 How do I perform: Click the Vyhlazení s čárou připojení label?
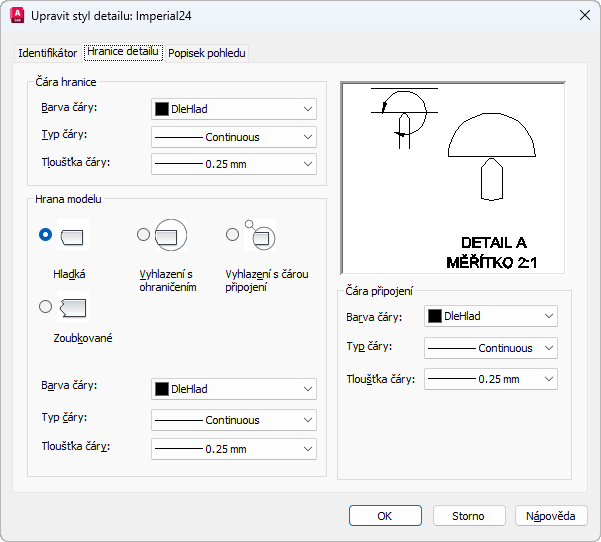click(x=267, y=281)
